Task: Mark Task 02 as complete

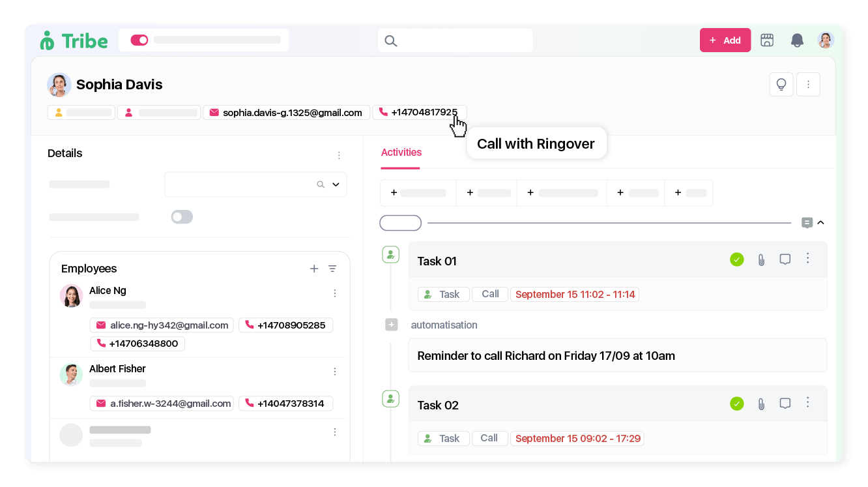Action: (x=737, y=404)
